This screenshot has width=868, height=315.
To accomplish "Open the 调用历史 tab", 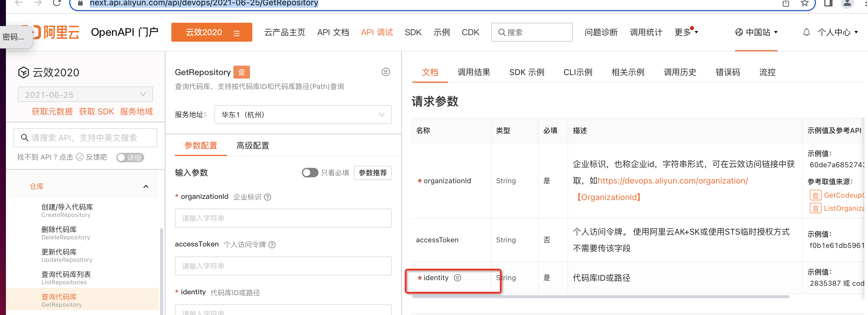I will [680, 72].
